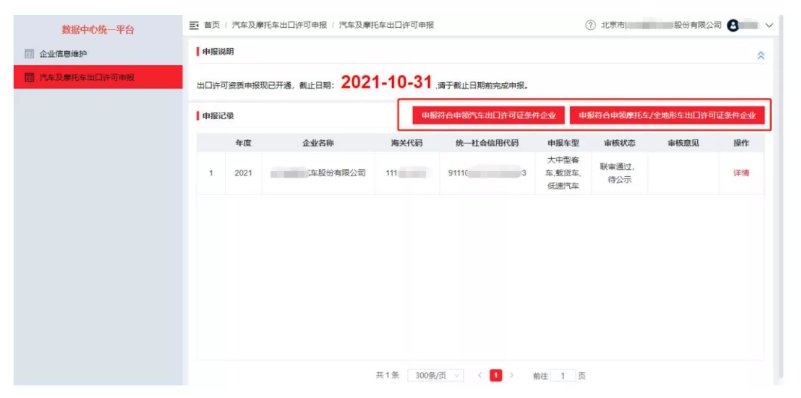Click the 操作 column header

coord(741,143)
